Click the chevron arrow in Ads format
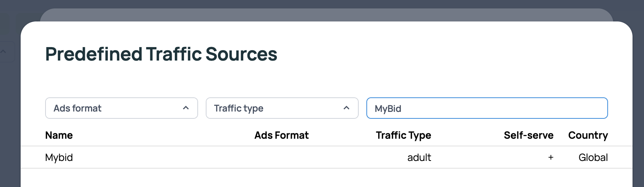The width and height of the screenshot is (644, 187). [186, 108]
